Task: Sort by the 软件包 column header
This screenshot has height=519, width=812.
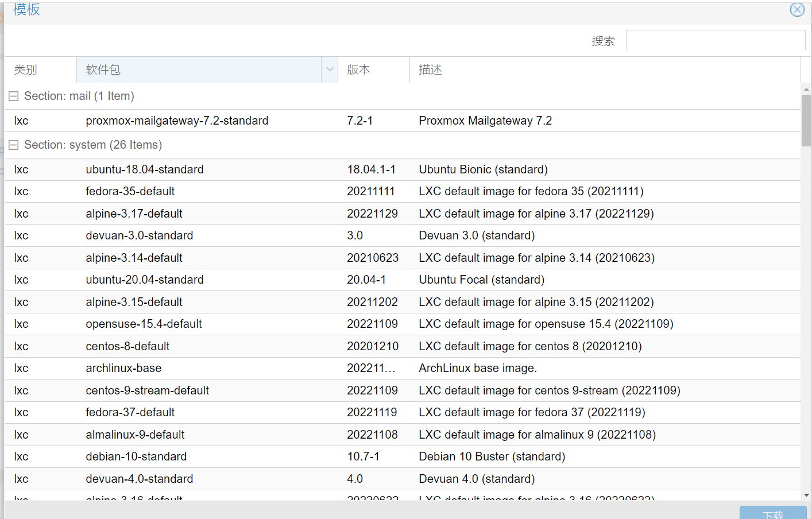Action: click(198, 69)
